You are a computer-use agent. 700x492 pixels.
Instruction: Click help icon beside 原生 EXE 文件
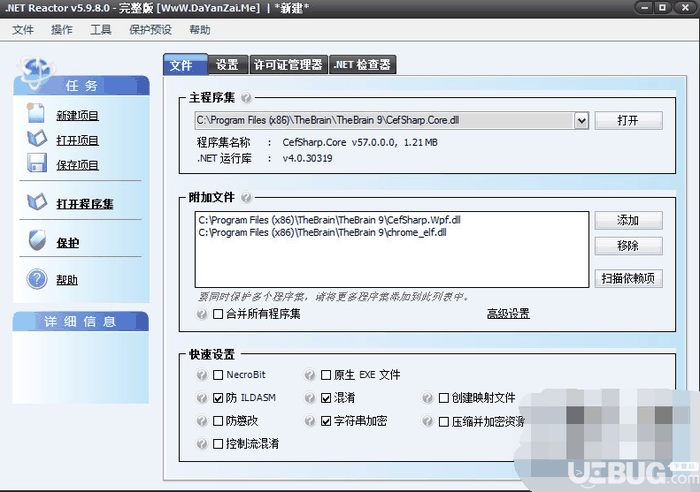(310, 375)
